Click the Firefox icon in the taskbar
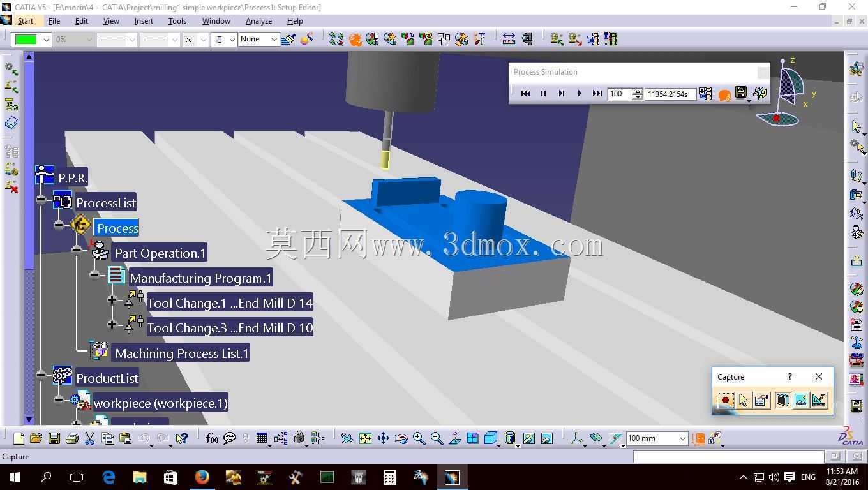 (202, 477)
